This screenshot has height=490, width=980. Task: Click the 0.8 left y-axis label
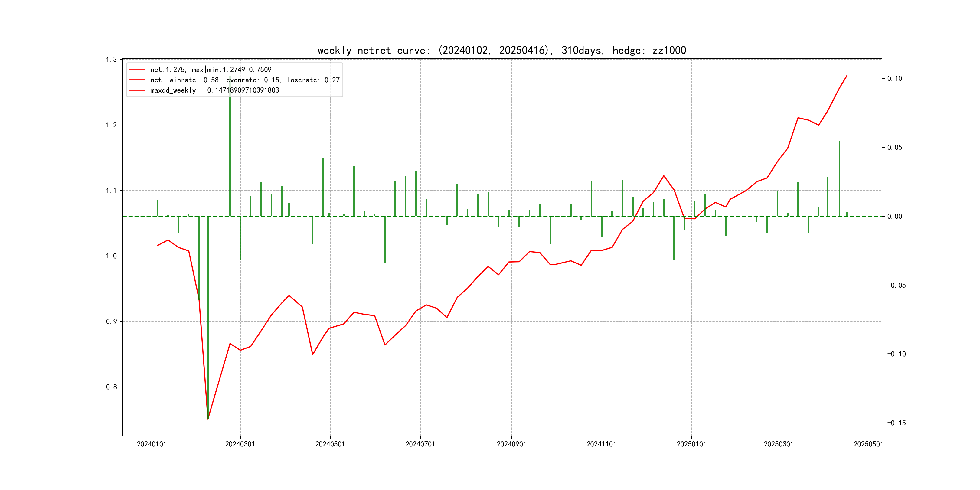112,387
